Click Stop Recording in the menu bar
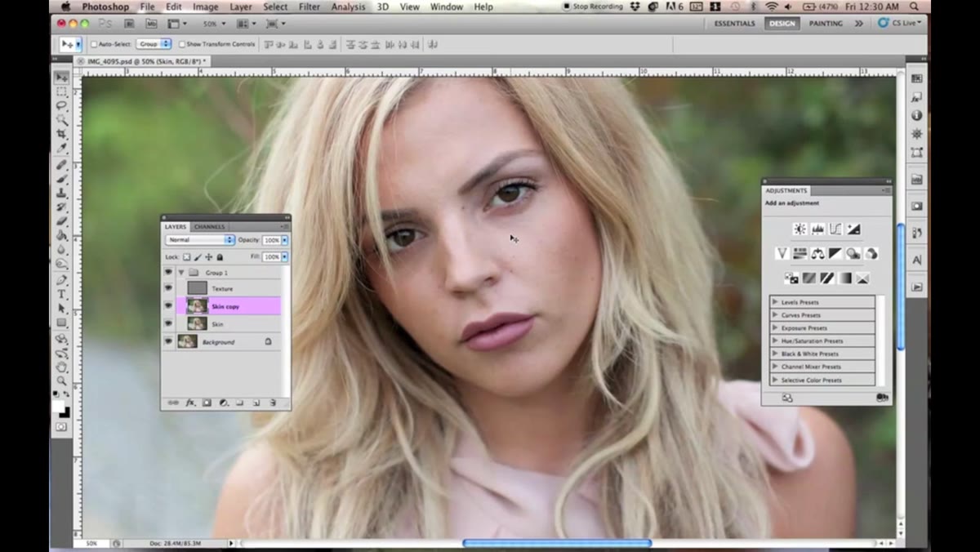The width and height of the screenshot is (980, 552). pos(592,7)
